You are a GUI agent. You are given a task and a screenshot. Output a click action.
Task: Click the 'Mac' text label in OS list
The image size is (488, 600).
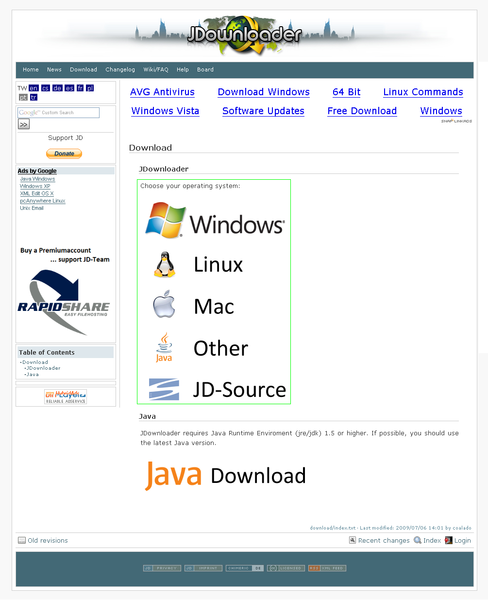(214, 306)
